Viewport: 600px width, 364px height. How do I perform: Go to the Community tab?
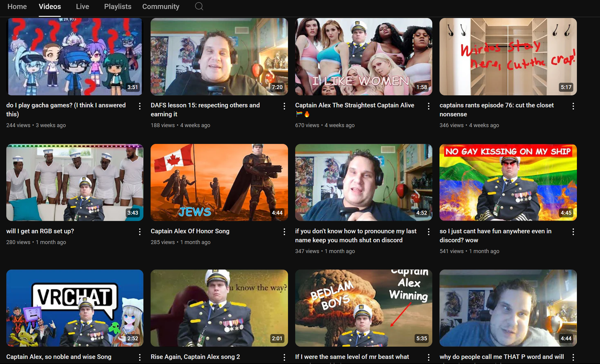161,7
